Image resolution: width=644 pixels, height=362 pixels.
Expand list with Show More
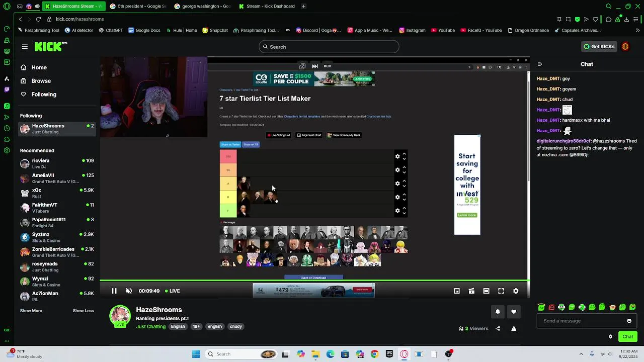click(31, 311)
